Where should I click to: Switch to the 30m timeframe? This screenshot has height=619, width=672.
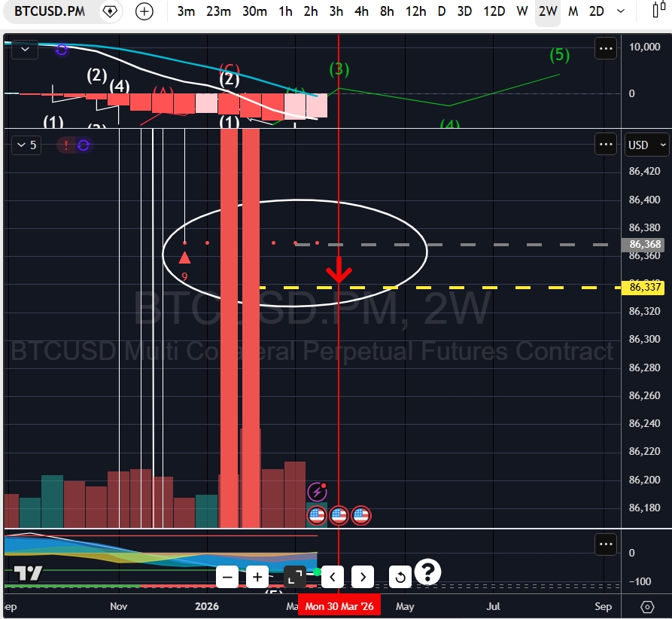[254, 11]
